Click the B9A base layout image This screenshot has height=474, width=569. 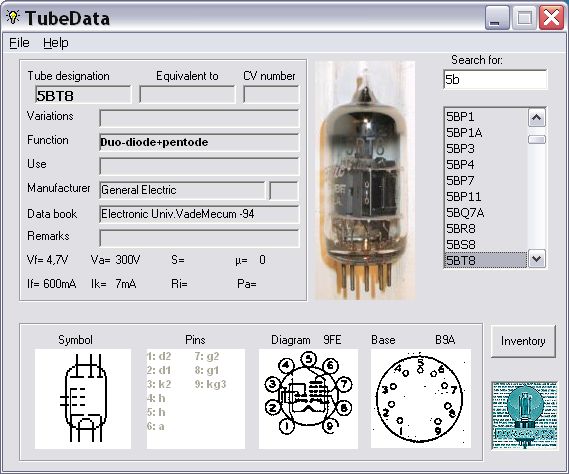(x=421, y=399)
